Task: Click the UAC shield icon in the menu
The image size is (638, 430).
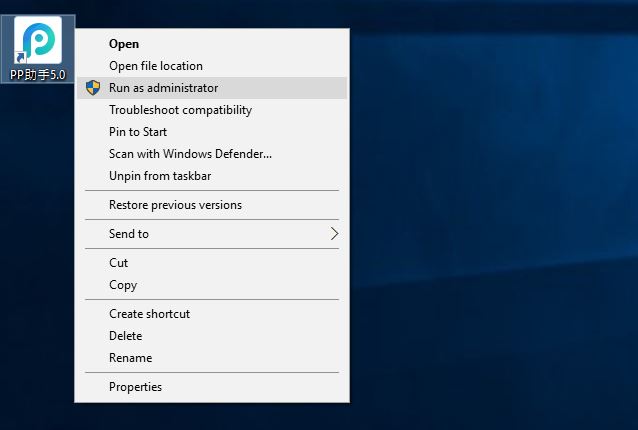Action: [x=92, y=88]
